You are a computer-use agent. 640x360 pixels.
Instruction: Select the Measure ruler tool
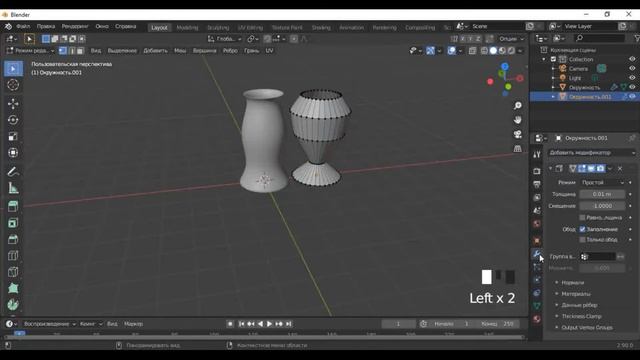click(x=13, y=188)
